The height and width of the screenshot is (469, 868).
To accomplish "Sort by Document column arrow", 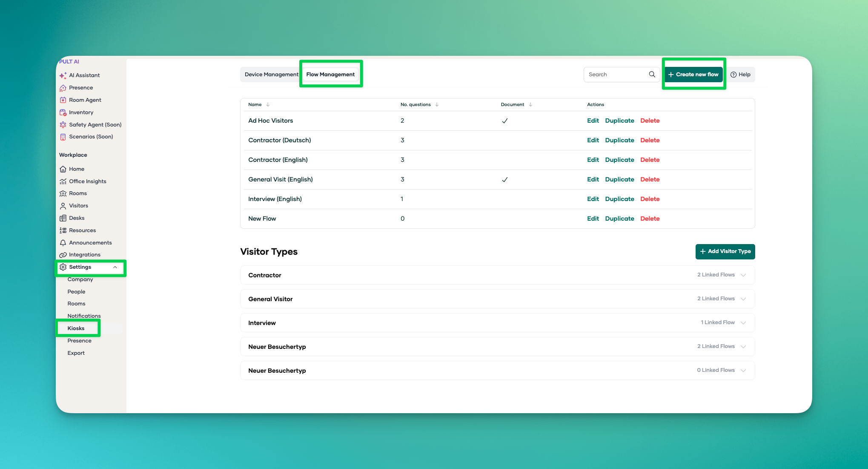I will [530, 105].
